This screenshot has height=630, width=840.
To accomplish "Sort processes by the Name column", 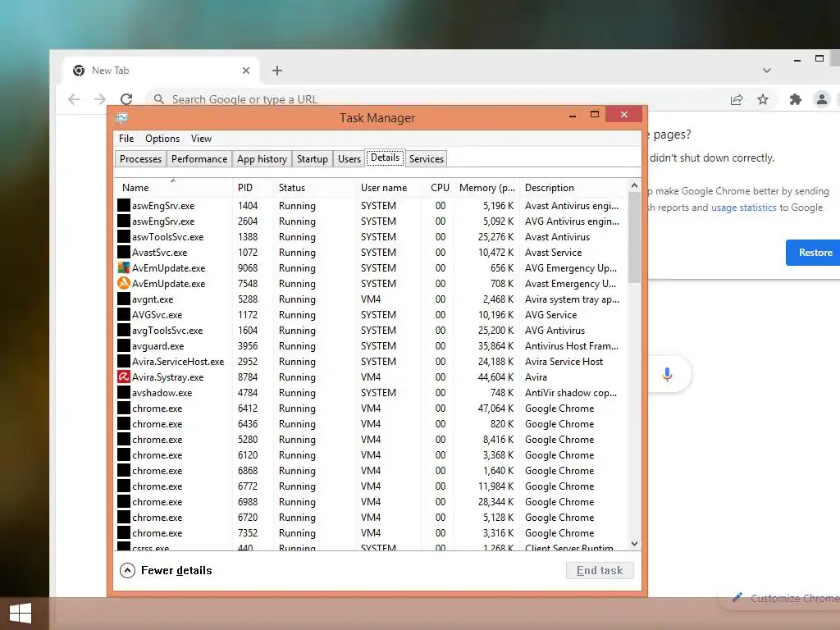I will [173, 188].
